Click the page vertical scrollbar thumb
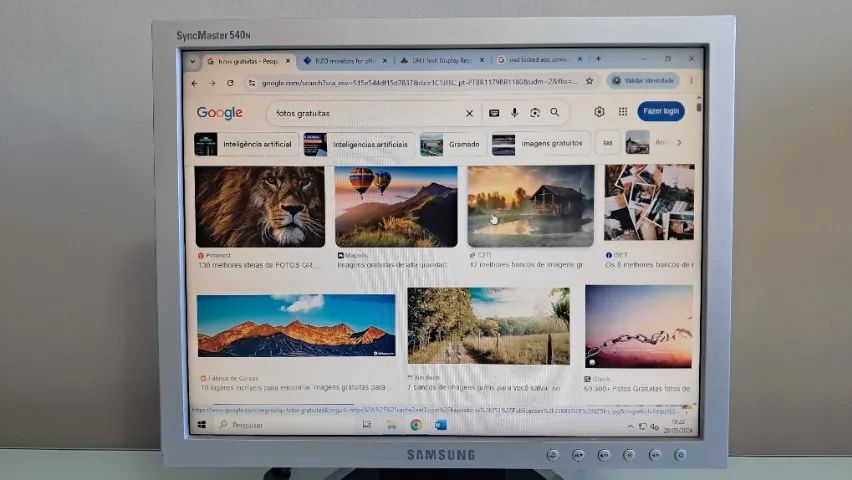The height and width of the screenshot is (480, 852). coord(698,105)
